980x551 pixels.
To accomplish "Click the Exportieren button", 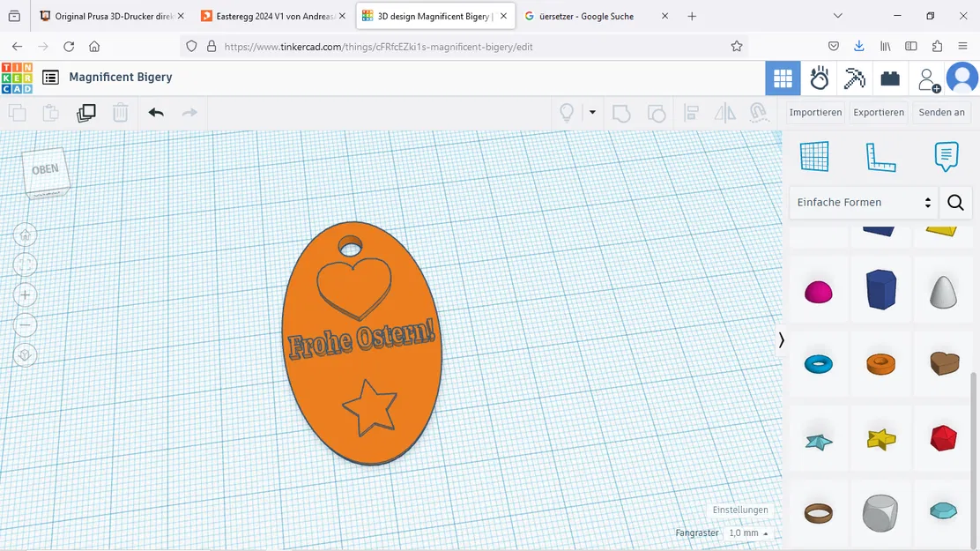I will pos(878,112).
